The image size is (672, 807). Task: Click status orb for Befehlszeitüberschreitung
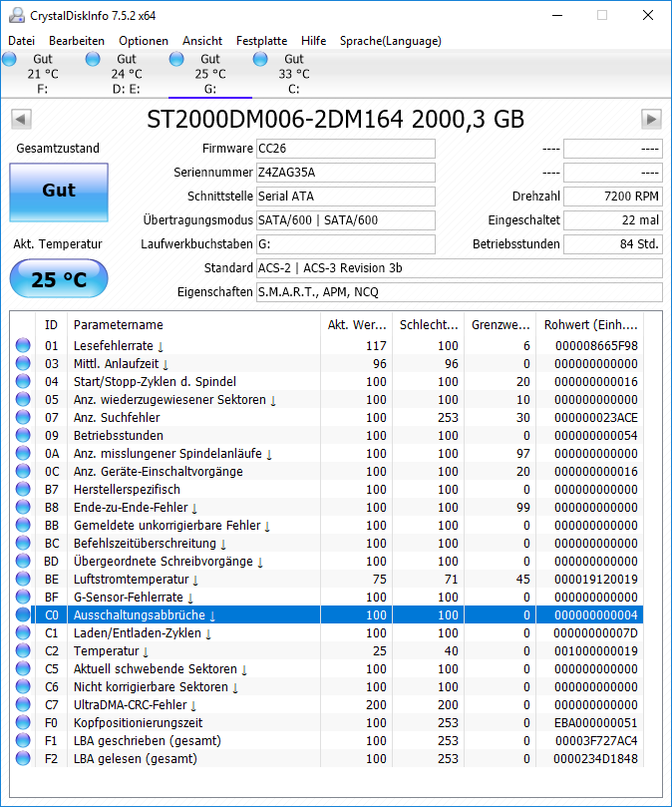23,543
